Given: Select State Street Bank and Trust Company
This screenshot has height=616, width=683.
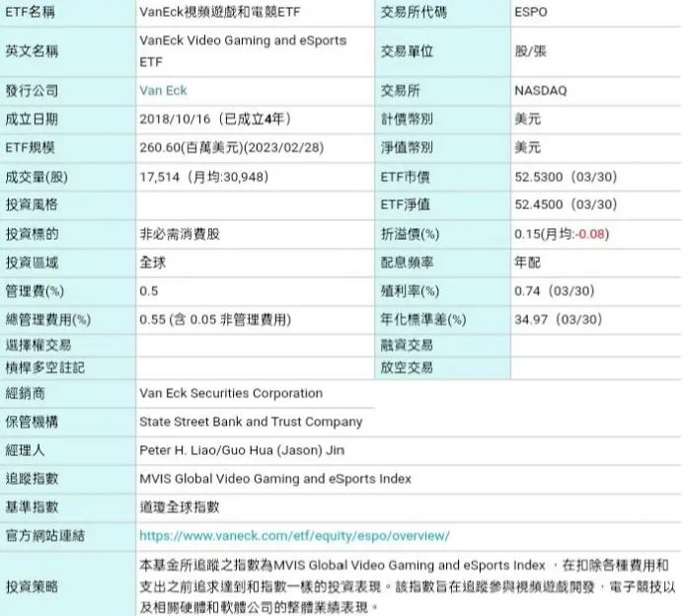Looking at the screenshot, I should [251, 422].
